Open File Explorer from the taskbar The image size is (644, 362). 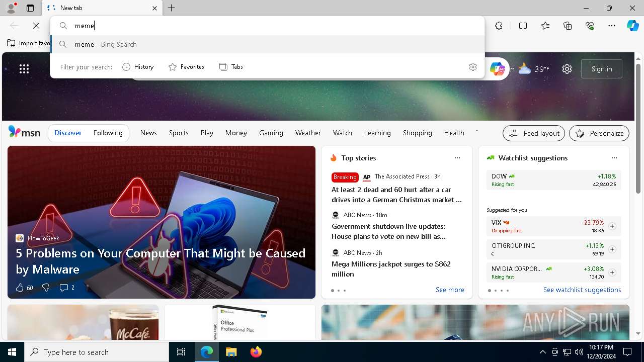[231, 352]
